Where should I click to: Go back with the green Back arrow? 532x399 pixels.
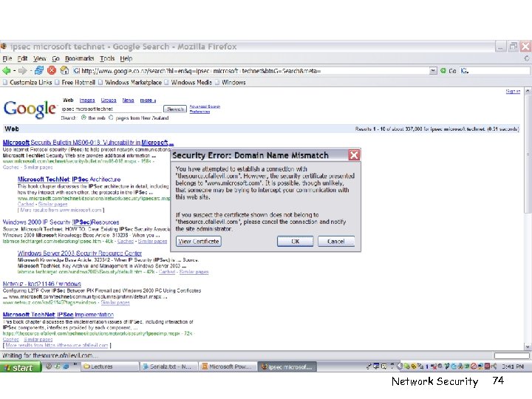tap(6, 71)
